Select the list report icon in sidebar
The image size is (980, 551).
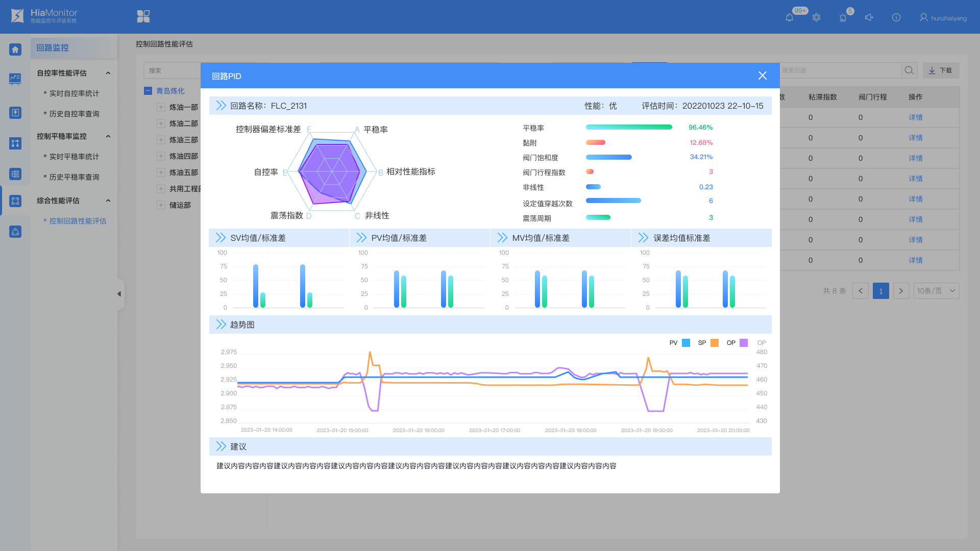tap(15, 174)
